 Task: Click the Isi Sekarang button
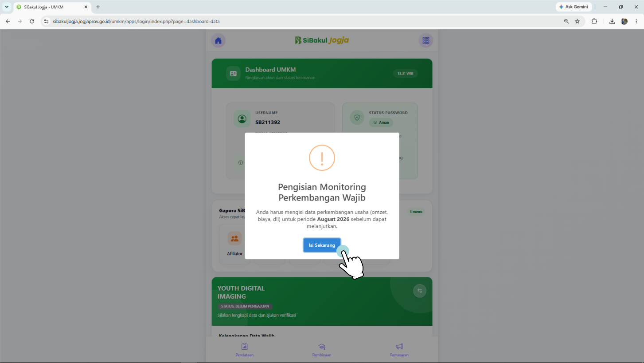(322, 245)
